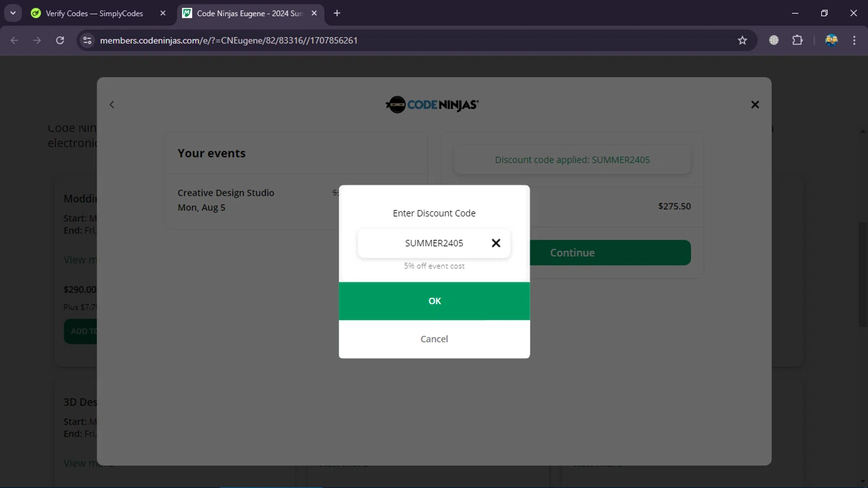Open the tab search dropdown
Image resolution: width=868 pixels, height=488 pixels.
[13, 13]
